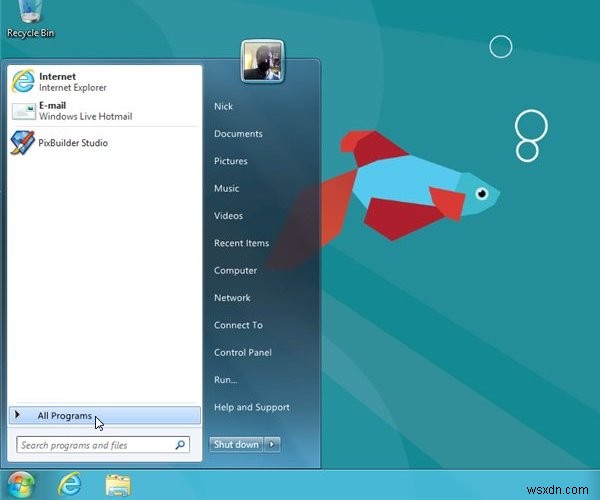Open the Recycle Bin desktop icon
Viewport: 600px width, 500px height.
click(x=30, y=18)
